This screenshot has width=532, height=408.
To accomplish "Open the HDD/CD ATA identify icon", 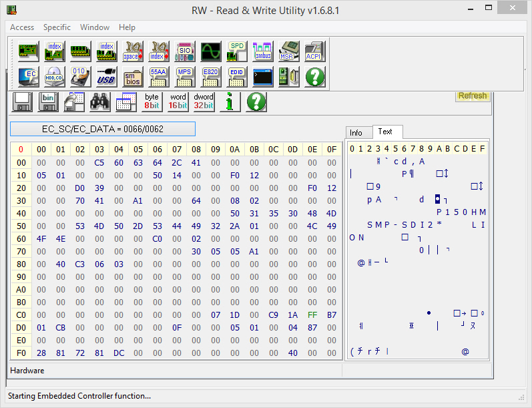I will tap(55, 77).
